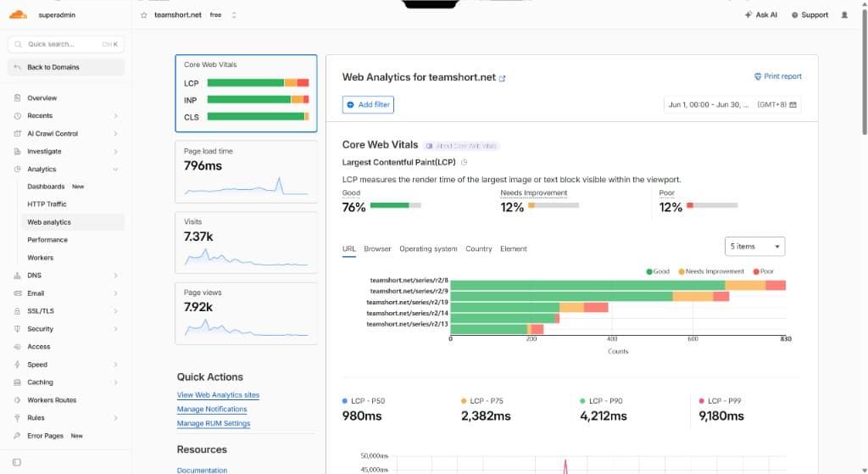Open Performance under Analytics
Screen dimensions: 868x474
(x=47, y=240)
